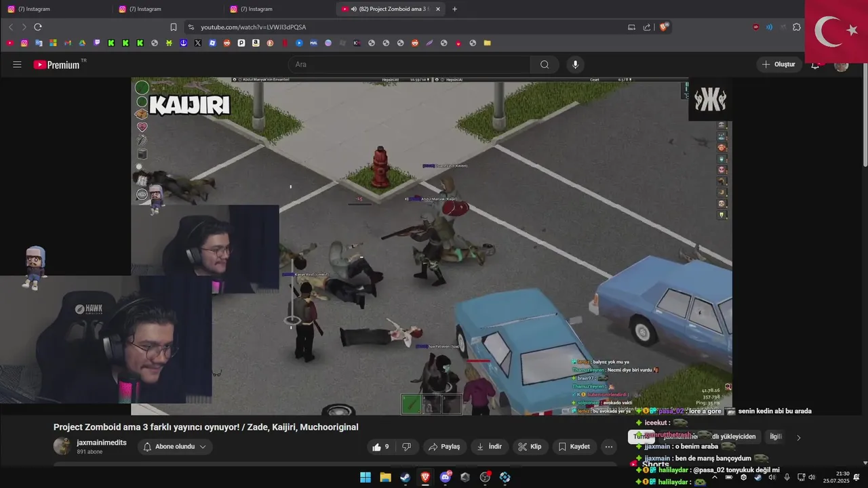The height and width of the screenshot is (488, 868).
Task: Open File Explorer from the taskbar
Action: pos(385,477)
